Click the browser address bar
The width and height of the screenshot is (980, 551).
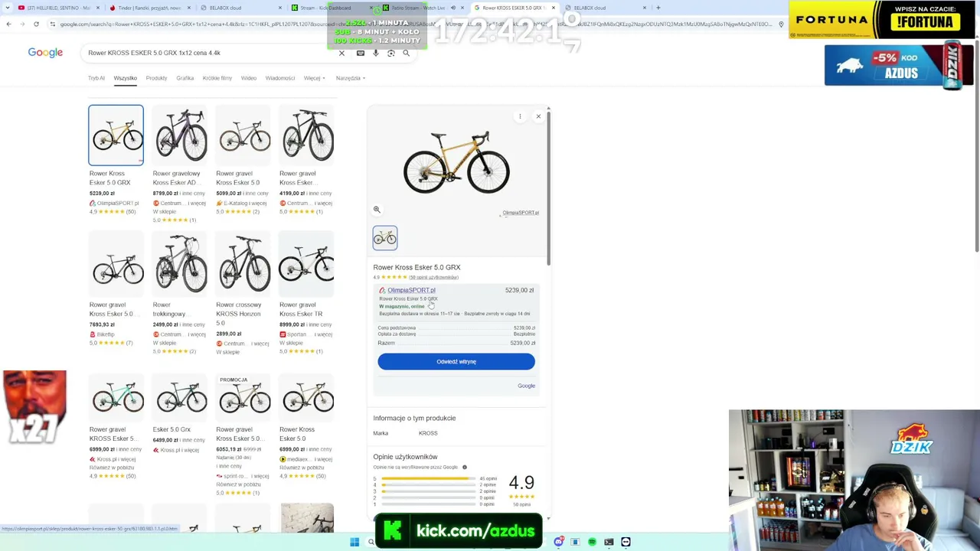(413, 24)
